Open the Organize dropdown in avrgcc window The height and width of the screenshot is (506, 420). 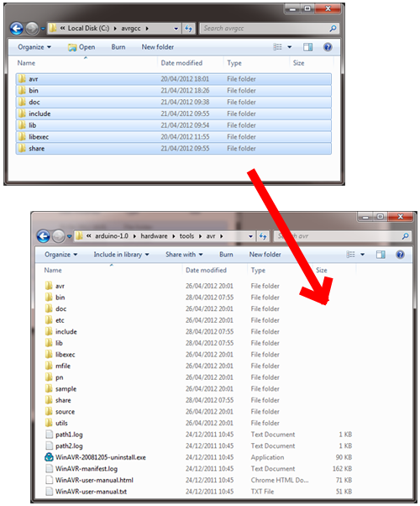point(34,47)
